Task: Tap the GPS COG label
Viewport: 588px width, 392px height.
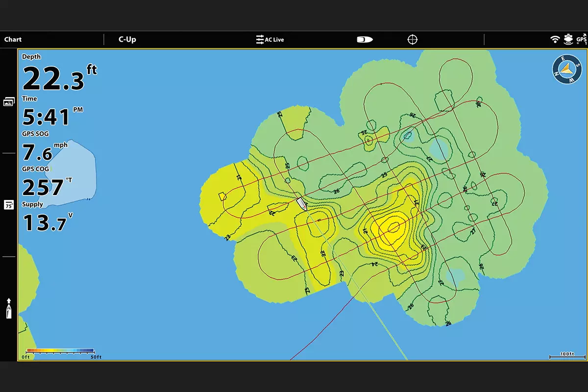Action: (35, 169)
